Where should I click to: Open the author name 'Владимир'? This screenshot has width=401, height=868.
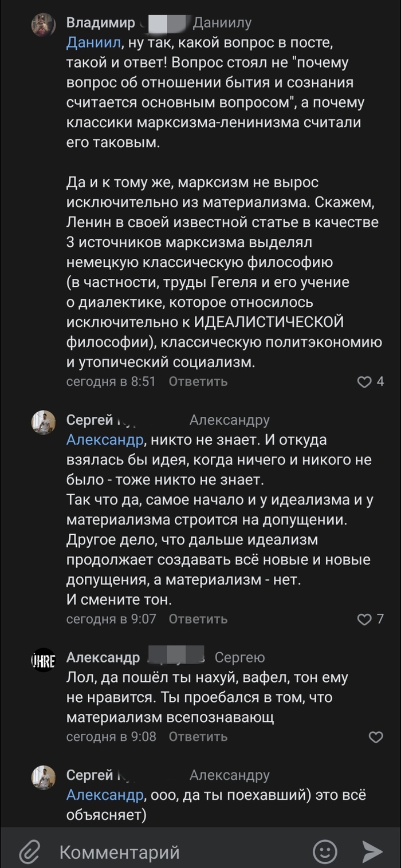coord(101,23)
